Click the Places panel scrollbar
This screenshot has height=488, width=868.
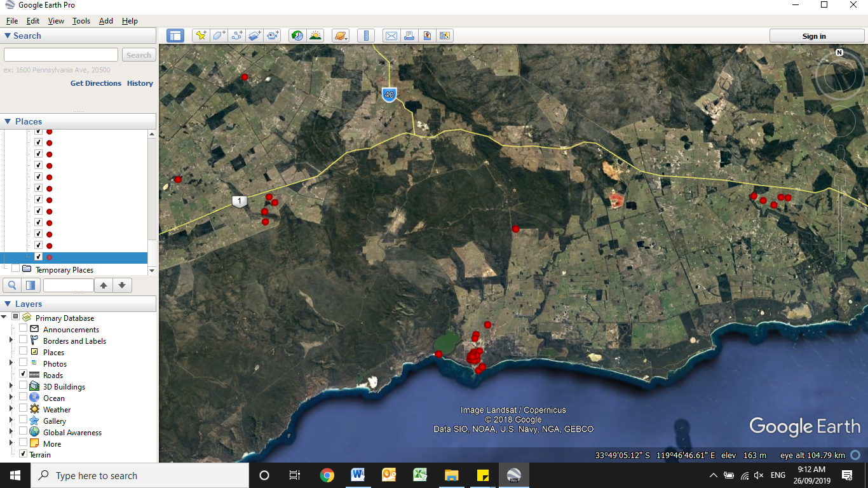point(152,202)
